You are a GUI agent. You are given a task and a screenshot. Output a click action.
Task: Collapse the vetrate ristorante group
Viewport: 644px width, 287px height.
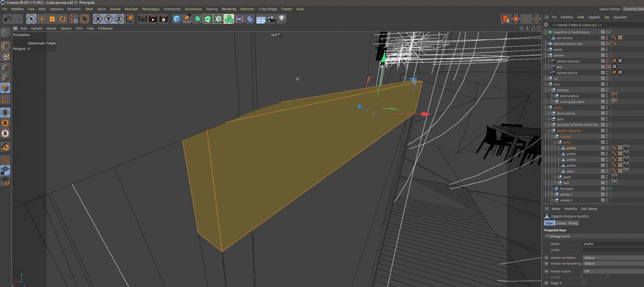[549, 131]
